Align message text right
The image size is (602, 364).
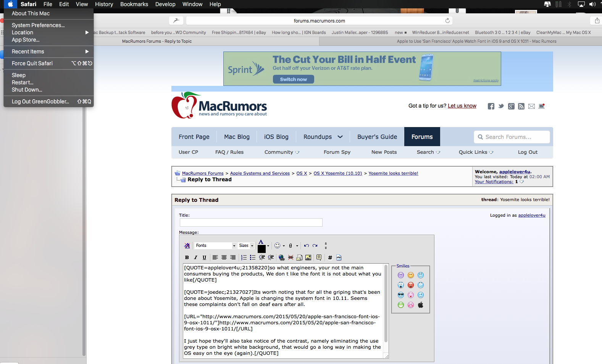pos(233,258)
